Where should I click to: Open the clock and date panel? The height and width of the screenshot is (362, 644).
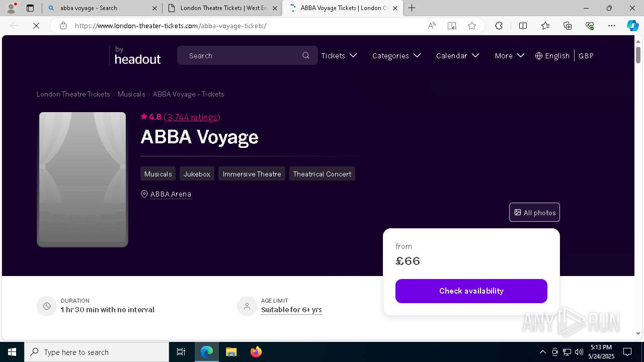coord(601,352)
